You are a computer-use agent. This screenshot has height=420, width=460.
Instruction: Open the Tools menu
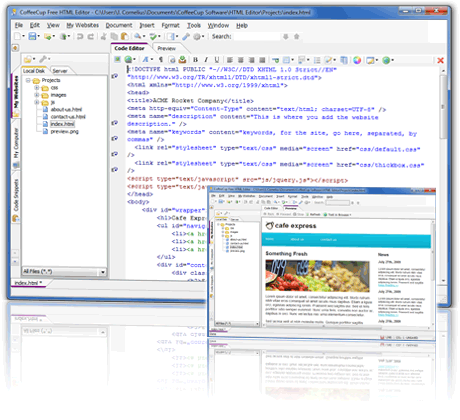click(x=194, y=25)
